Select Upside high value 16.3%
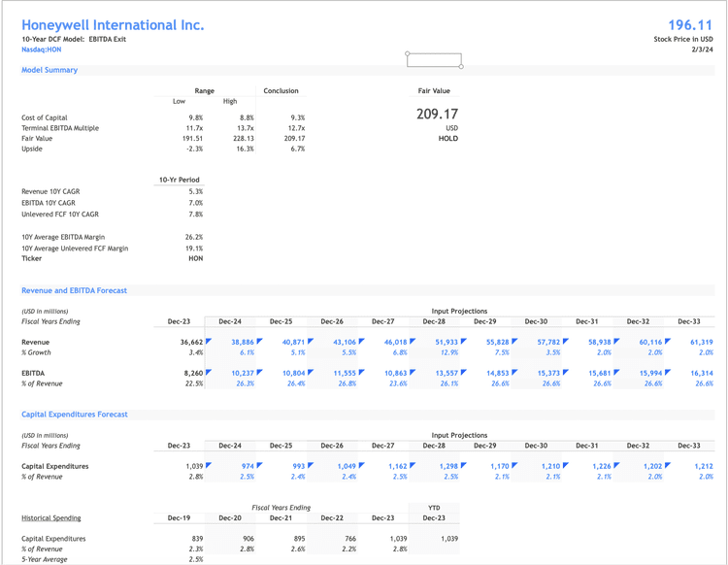This screenshot has height=565, width=728. click(246, 150)
